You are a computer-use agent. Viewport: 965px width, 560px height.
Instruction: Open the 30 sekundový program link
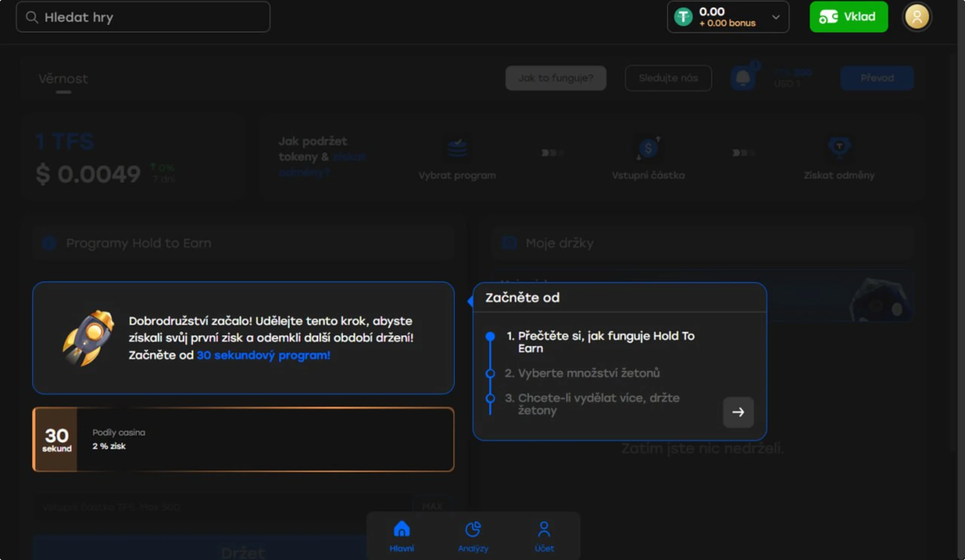pyautogui.click(x=263, y=355)
